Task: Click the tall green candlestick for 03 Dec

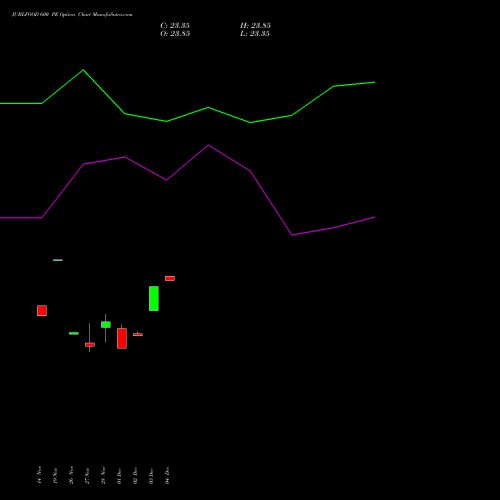Action: 154,299
